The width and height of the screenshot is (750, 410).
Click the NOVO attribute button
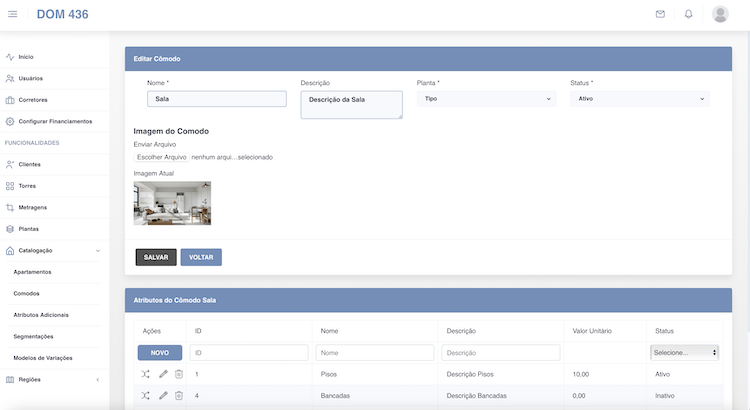pos(160,353)
